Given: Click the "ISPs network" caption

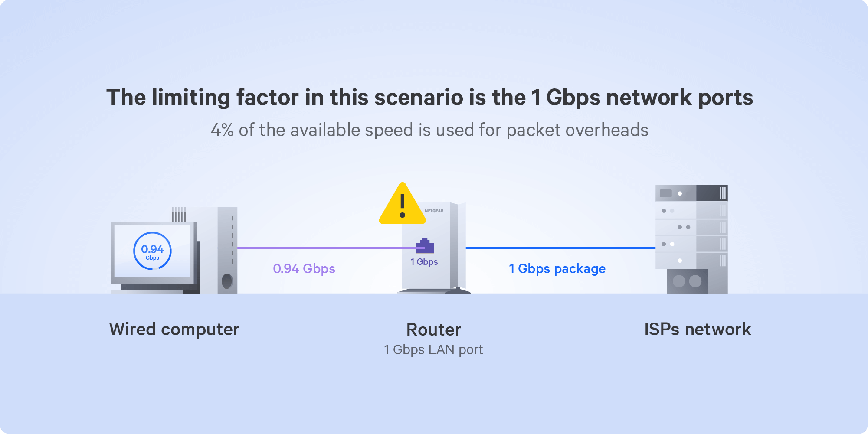Looking at the screenshot, I should [698, 330].
